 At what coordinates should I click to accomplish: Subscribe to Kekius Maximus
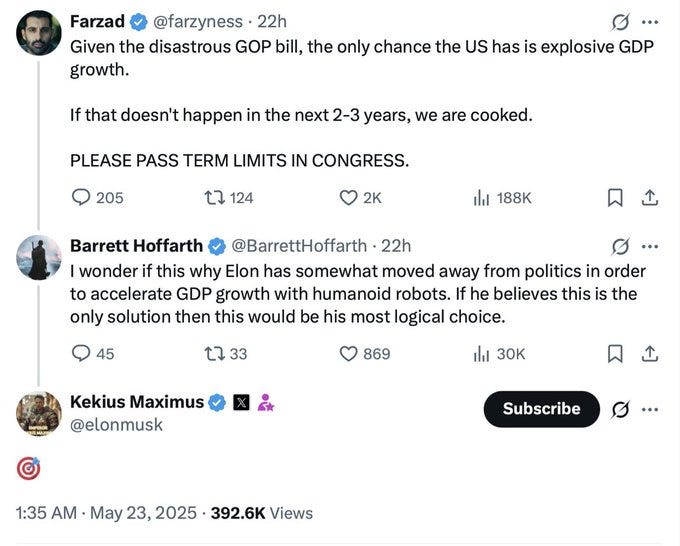(541, 409)
